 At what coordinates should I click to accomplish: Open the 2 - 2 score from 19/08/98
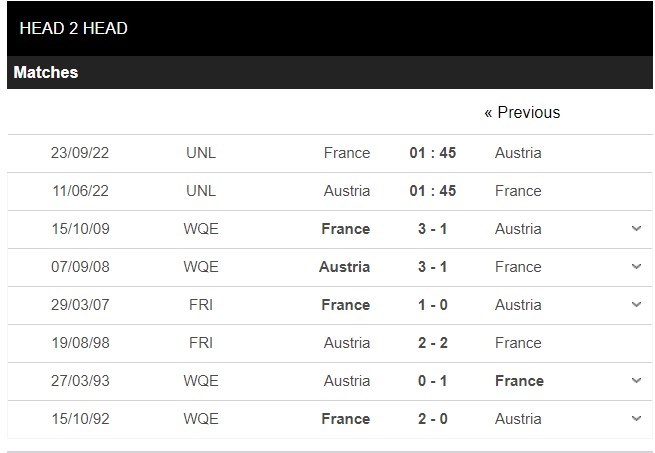(433, 343)
